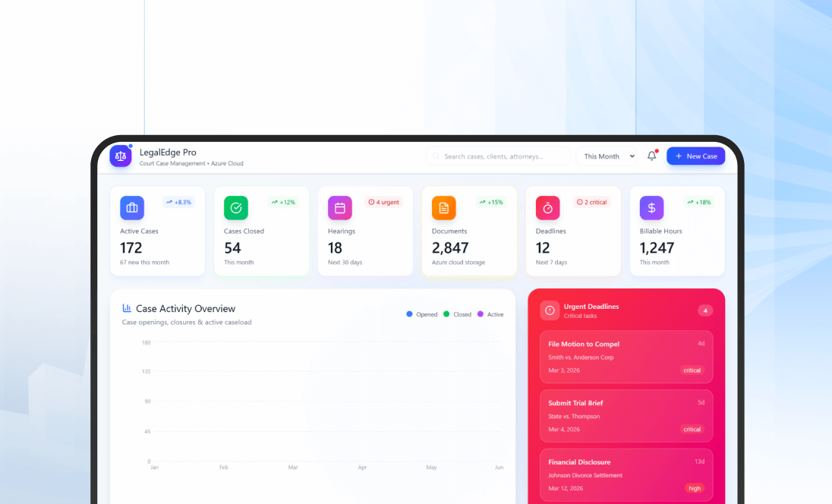
Task: Select the Deadlines stopwatch icon
Action: (x=547, y=207)
